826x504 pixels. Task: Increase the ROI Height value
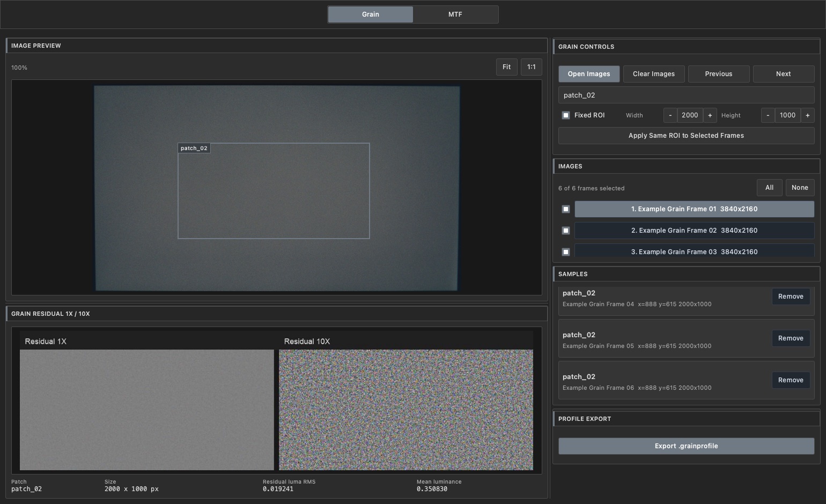[808, 115]
